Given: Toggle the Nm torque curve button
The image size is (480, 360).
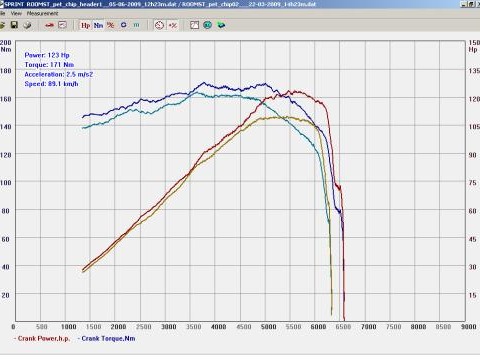Looking at the screenshot, I should coord(98,25).
